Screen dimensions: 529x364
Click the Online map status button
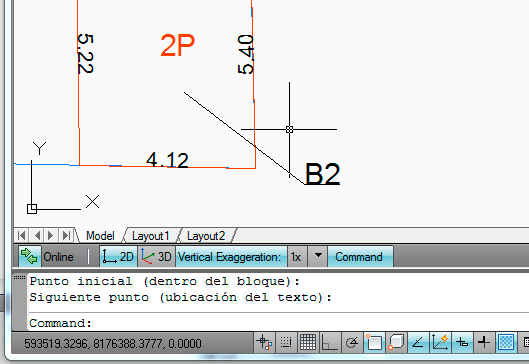47,257
